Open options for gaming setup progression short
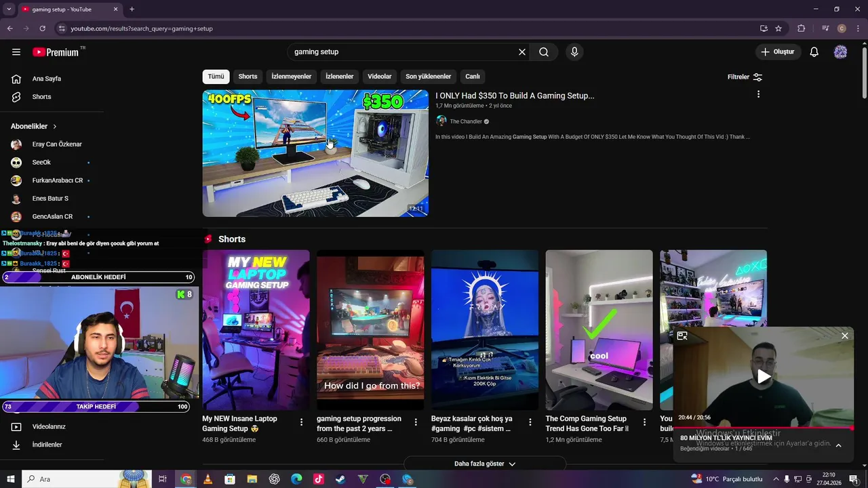868x488 pixels. pyautogui.click(x=416, y=422)
